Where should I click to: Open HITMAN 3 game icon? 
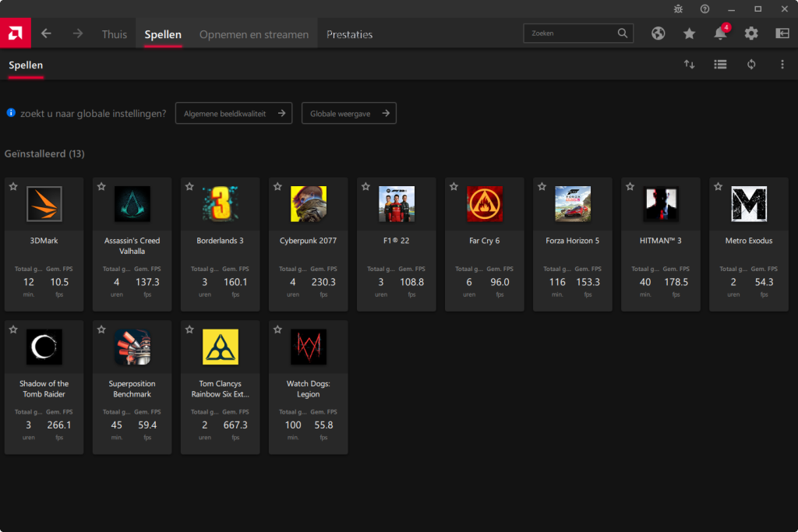[x=661, y=204]
